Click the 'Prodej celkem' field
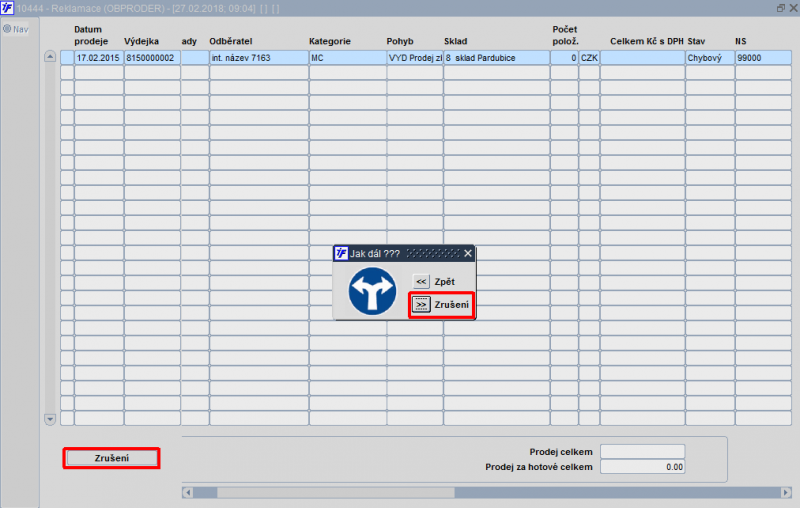800x508 pixels. click(x=642, y=451)
